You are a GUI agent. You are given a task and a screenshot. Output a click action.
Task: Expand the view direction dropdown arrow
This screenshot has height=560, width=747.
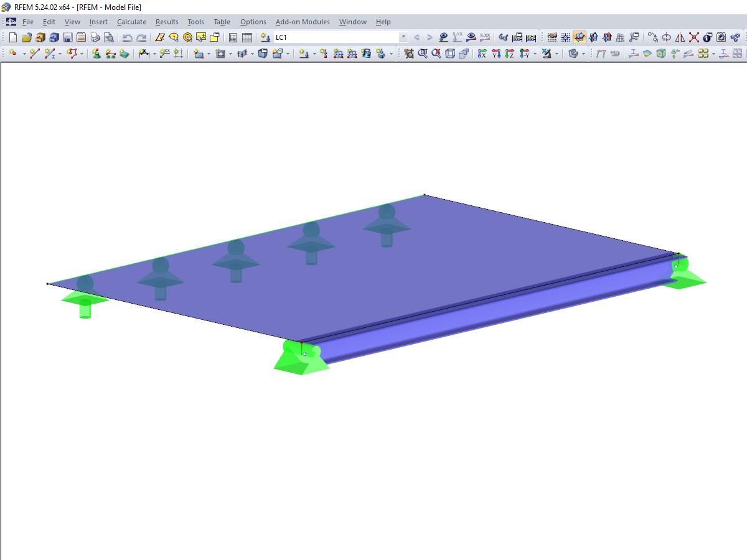click(x=535, y=54)
